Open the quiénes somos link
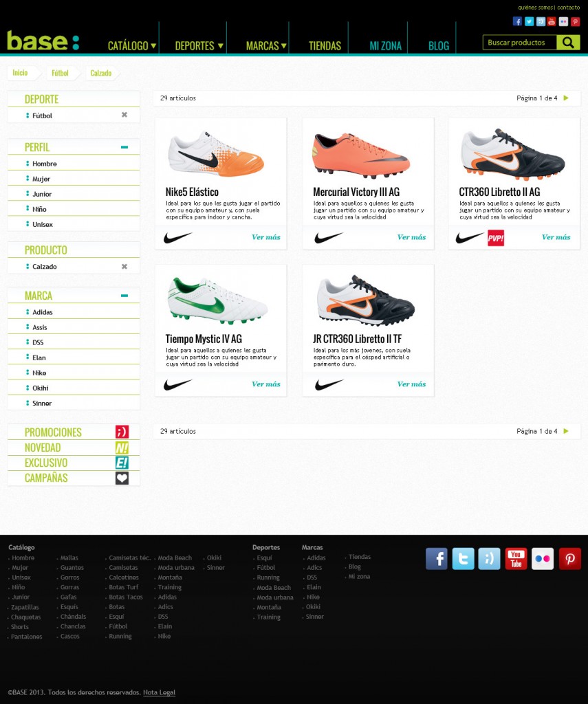Viewport: 588px width, 704px height. click(x=536, y=8)
